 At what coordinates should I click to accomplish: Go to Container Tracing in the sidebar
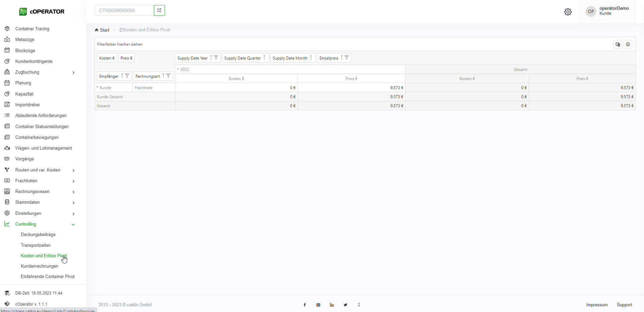pyautogui.click(x=32, y=29)
